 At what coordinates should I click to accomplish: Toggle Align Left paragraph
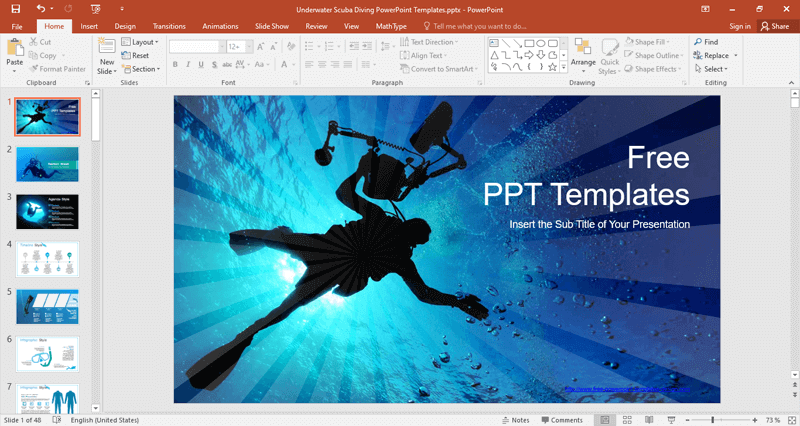pyautogui.click(x=309, y=64)
